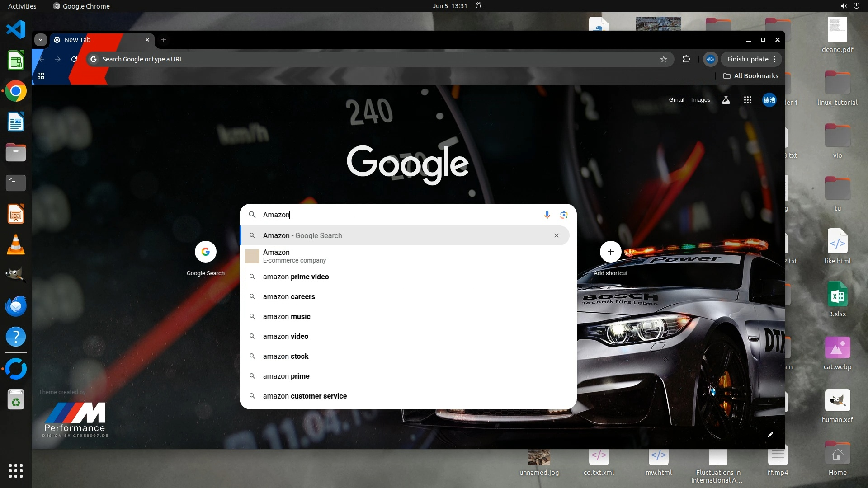
Task: Reload the current page
Action: click(74, 59)
